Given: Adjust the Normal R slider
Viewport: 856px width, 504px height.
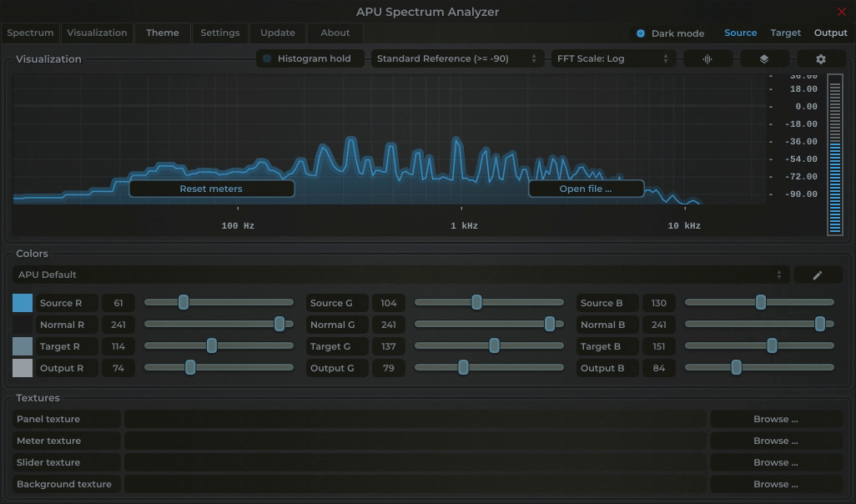Looking at the screenshot, I should point(219,325).
